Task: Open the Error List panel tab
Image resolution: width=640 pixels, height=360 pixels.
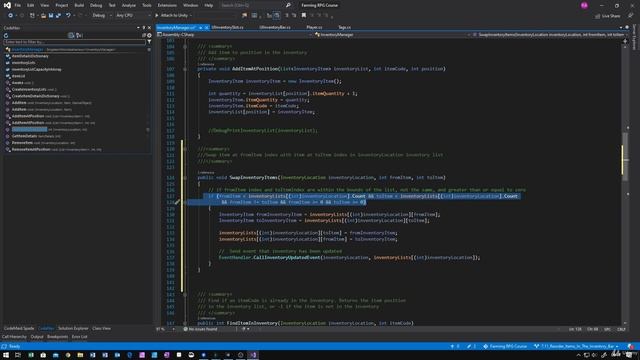Action: point(80,337)
